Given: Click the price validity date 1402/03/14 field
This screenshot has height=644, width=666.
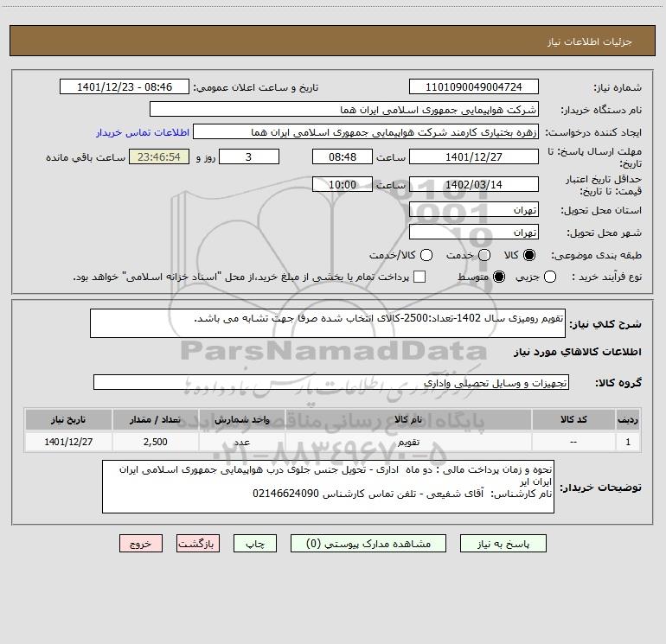Looking at the screenshot, I should click(474, 184).
